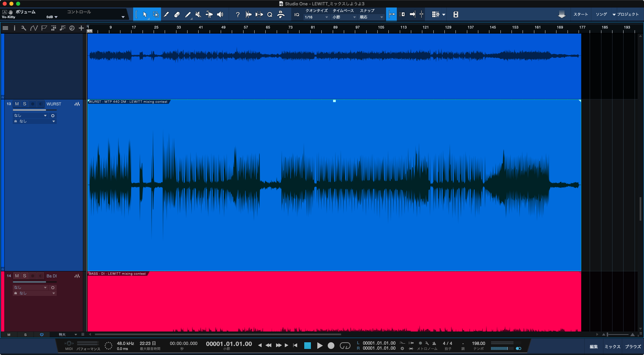Open the tempo track clock icon

[72, 28]
